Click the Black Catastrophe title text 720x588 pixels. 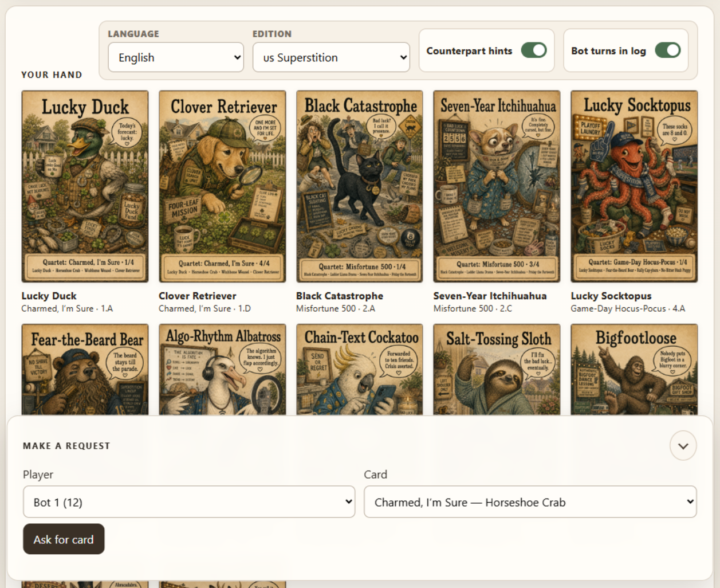click(340, 296)
